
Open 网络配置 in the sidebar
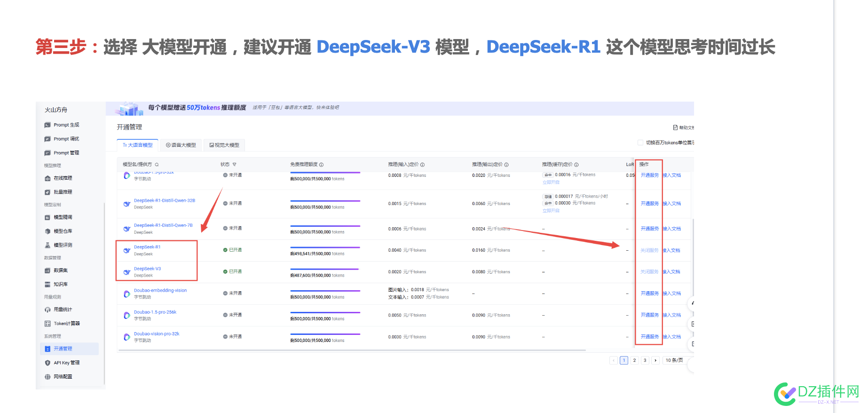58,377
